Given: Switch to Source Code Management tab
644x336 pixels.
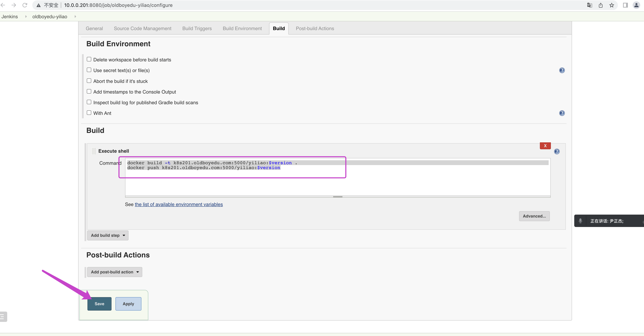Looking at the screenshot, I should (142, 29).
